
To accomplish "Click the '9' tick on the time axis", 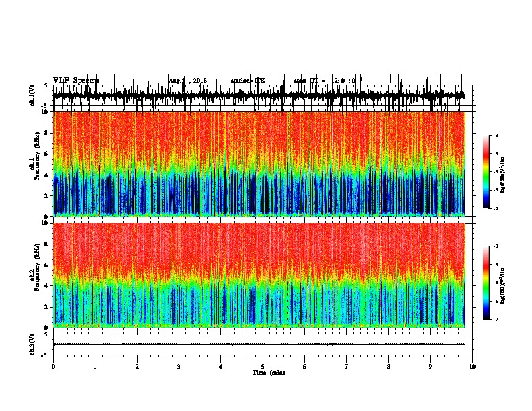I will click(x=430, y=367).
